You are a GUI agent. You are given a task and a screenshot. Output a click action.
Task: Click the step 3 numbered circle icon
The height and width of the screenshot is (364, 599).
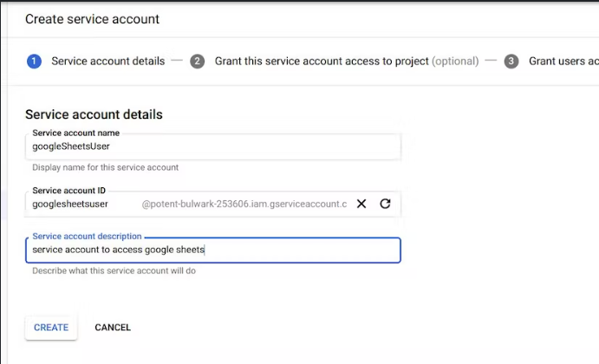click(511, 62)
